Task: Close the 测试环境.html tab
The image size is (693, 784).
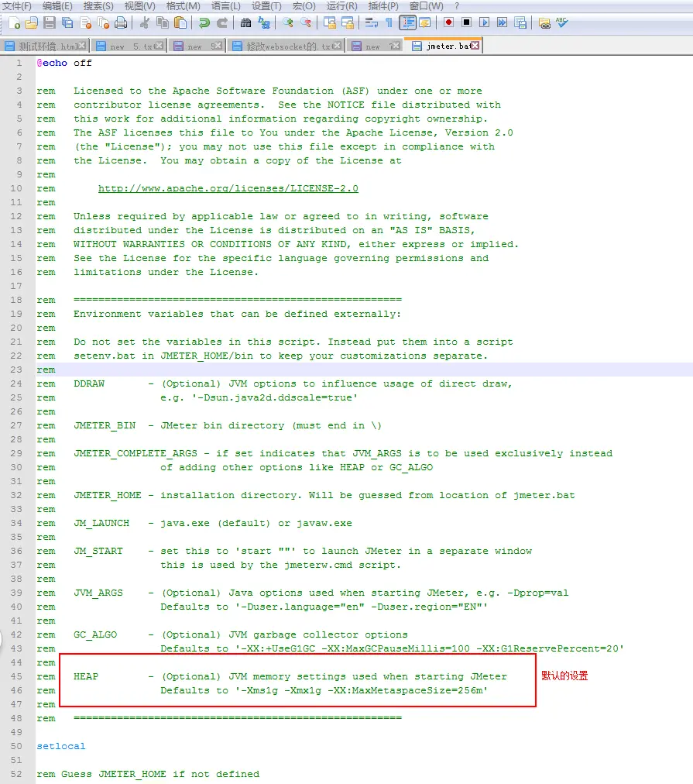Action: click(82, 46)
